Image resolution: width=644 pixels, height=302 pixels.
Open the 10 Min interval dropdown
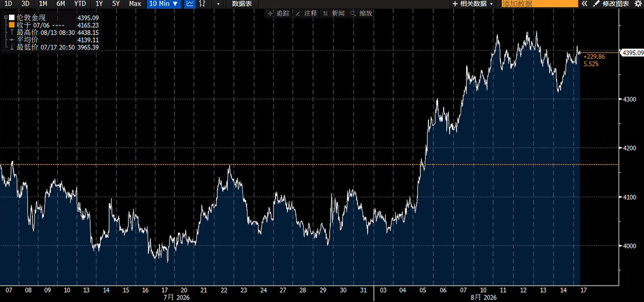[x=163, y=4]
